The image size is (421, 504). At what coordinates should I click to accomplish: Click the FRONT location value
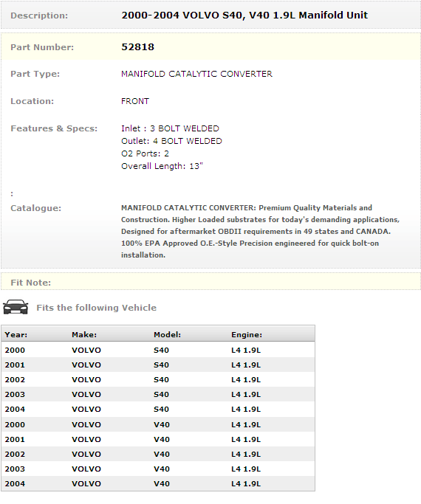135,101
